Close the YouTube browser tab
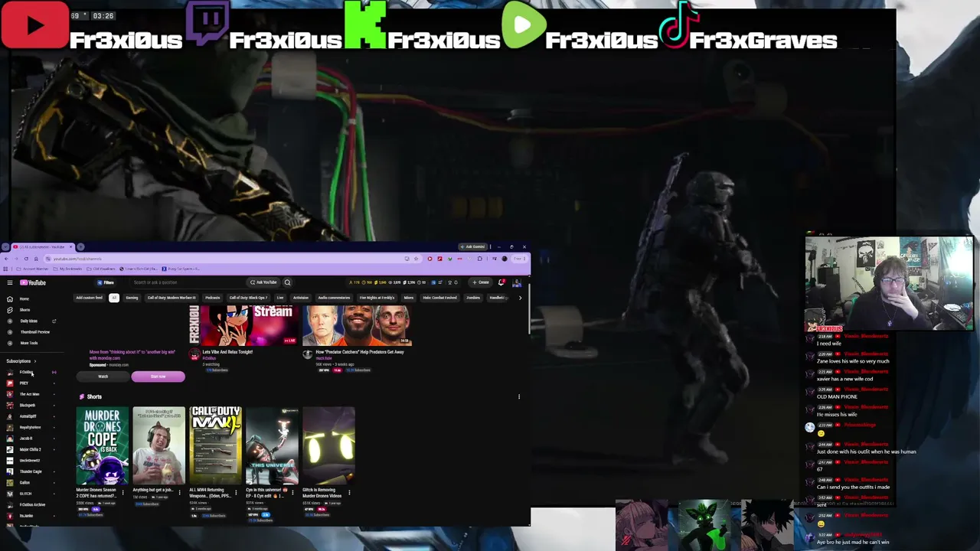980x551 pixels. (x=70, y=247)
